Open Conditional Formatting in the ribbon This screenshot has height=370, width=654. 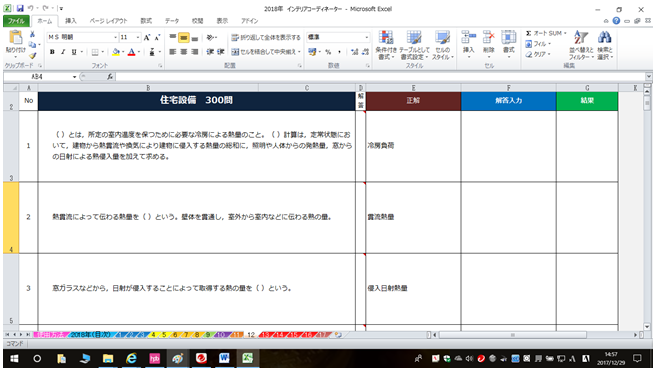coord(386,45)
